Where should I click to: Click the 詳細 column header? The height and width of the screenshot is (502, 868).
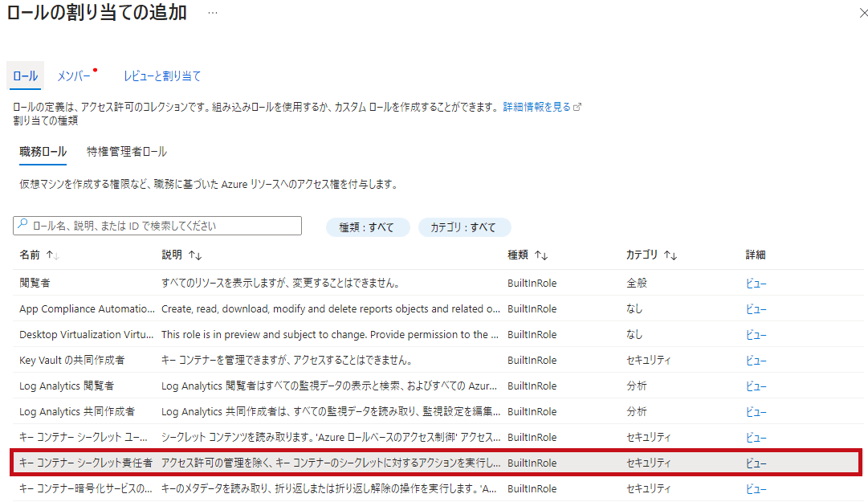click(755, 255)
